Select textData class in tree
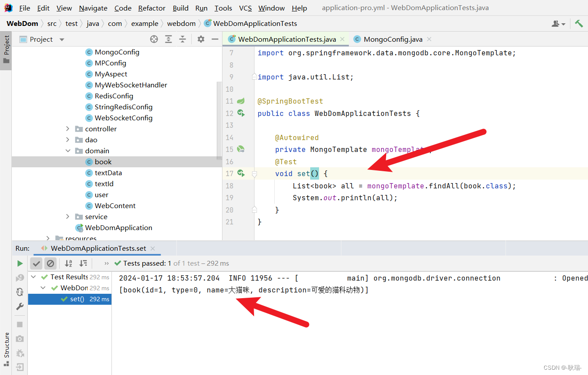 [x=108, y=173]
